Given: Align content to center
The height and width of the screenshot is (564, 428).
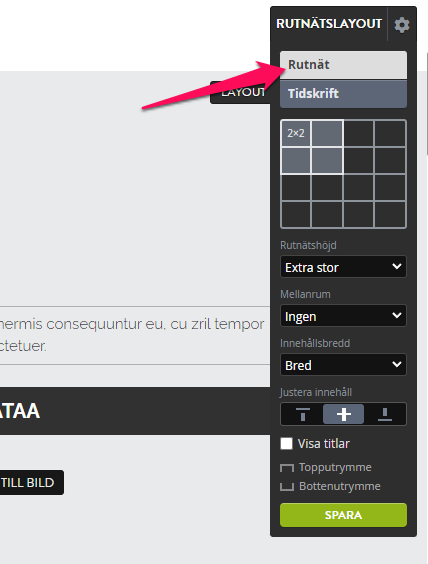Looking at the screenshot, I should [343, 414].
